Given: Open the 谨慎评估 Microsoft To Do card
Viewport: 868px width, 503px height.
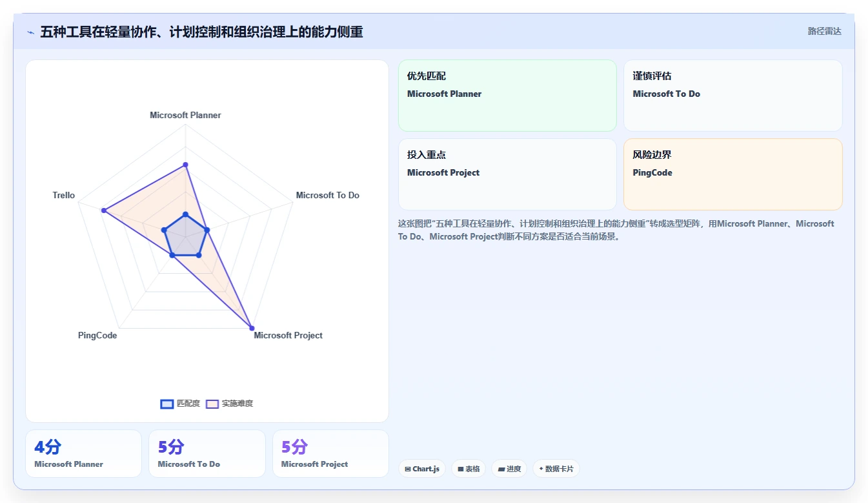Looking at the screenshot, I should (732, 96).
